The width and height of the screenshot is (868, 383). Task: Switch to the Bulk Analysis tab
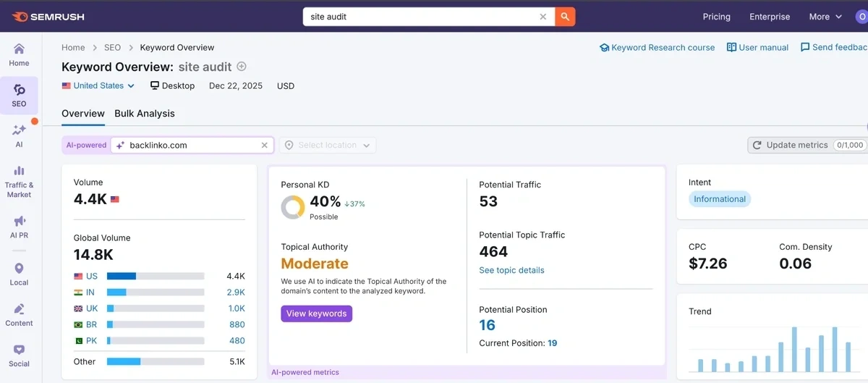pos(145,114)
